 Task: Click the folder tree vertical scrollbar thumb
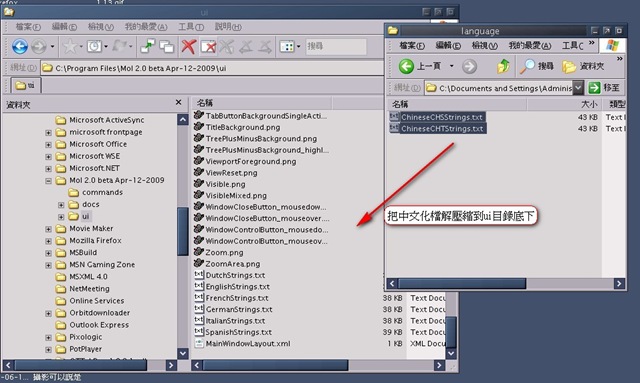tap(182, 232)
